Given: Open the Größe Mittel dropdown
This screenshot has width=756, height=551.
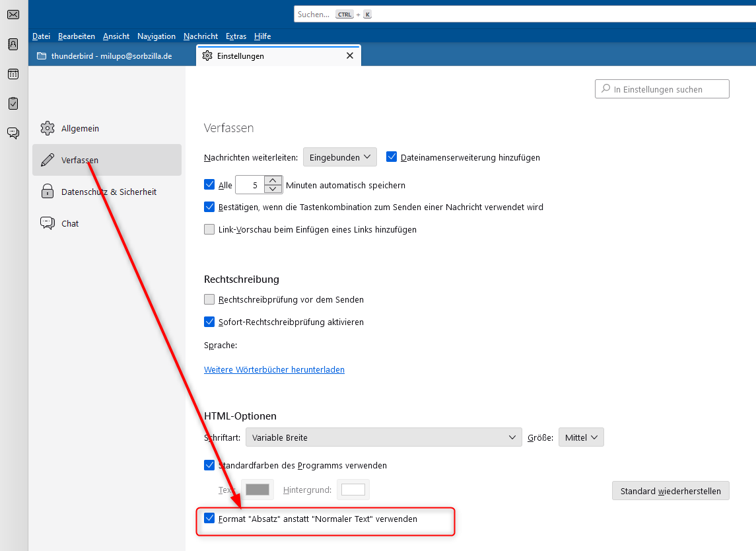Looking at the screenshot, I should (x=580, y=437).
